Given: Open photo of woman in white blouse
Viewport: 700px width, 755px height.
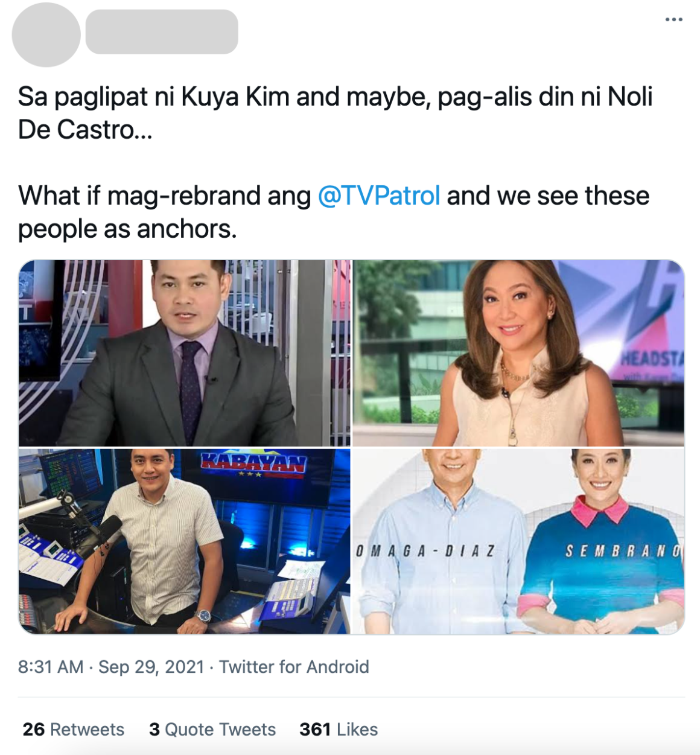Looking at the screenshot, I should click(518, 353).
